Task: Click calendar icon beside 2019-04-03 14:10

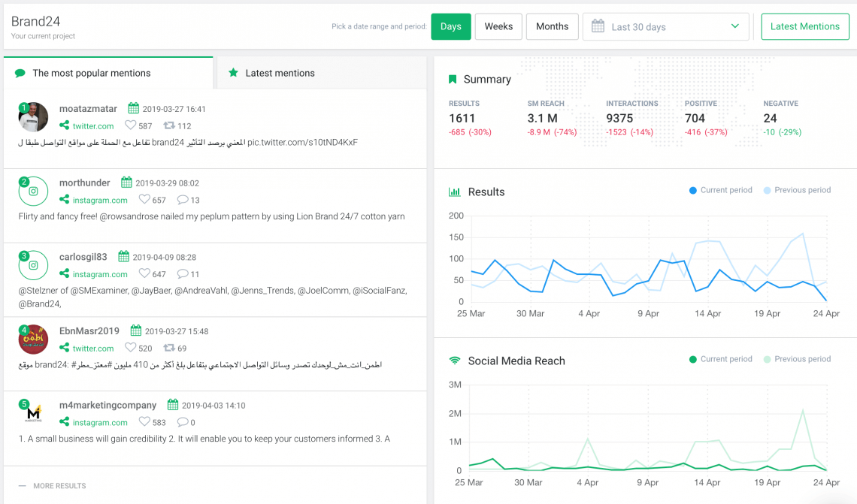Action: pyautogui.click(x=173, y=405)
